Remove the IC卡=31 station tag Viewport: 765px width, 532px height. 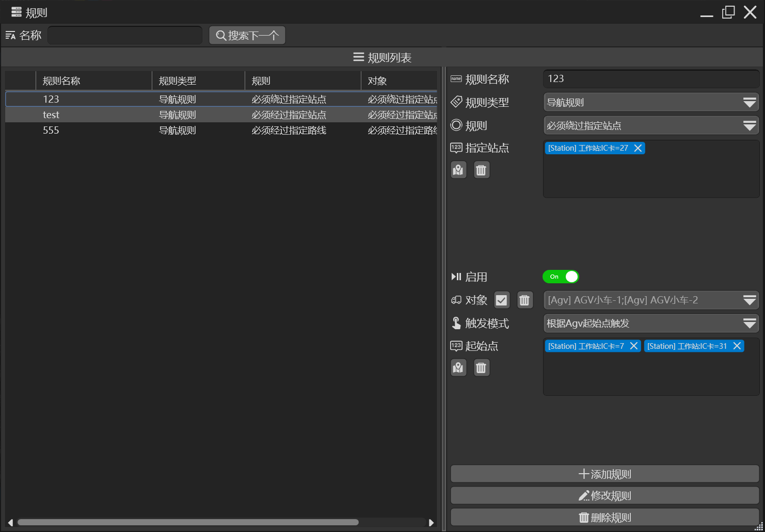pos(737,346)
